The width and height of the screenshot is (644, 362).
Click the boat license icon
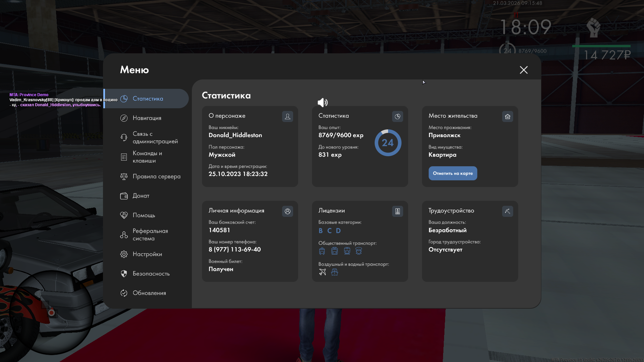click(334, 272)
